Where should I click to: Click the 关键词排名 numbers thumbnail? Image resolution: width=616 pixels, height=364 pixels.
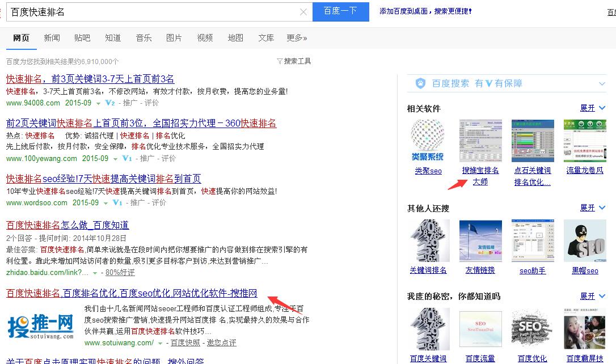click(428, 241)
